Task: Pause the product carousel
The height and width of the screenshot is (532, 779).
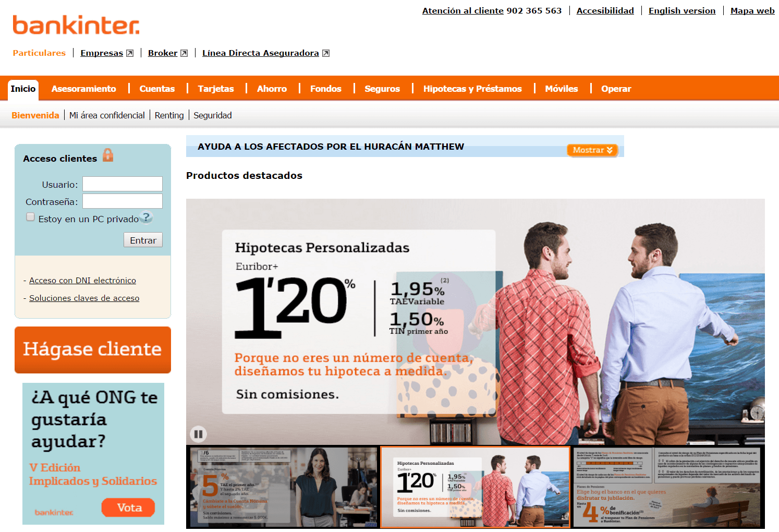Action: (198, 433)
